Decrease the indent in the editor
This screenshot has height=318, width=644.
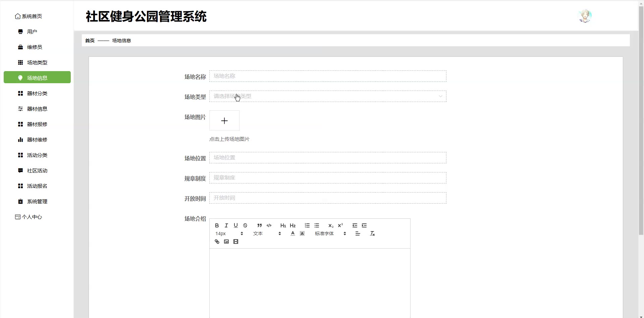click(x=355, y=225)
